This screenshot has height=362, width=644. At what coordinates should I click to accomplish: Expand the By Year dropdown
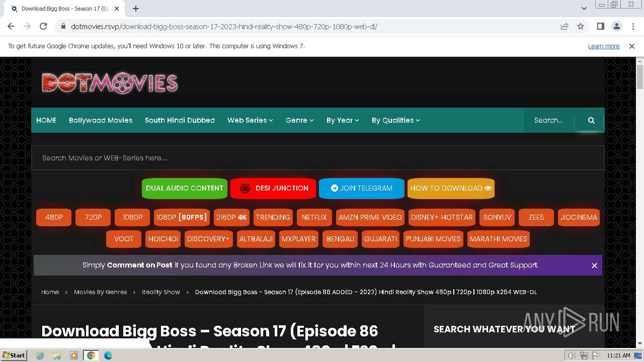(343, 120)
